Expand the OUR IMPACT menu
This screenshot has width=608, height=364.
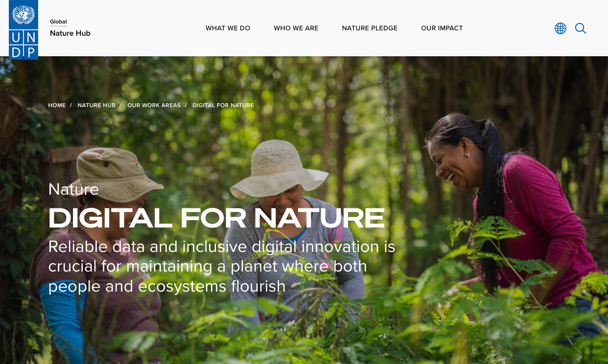click(x=442, y=28)
